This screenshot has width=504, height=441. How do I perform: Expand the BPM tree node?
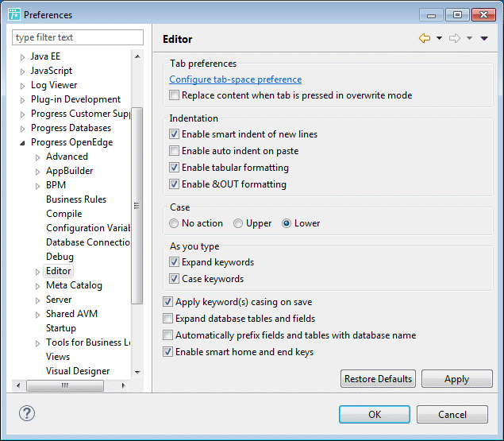[x=37, y=186]
